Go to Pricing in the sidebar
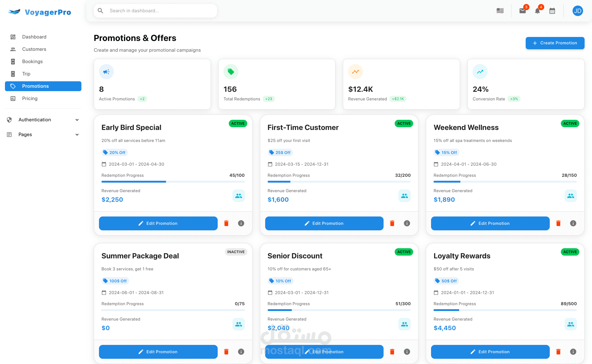The height and width of the screenshot is (364, 592). click(x=30, y=99)
